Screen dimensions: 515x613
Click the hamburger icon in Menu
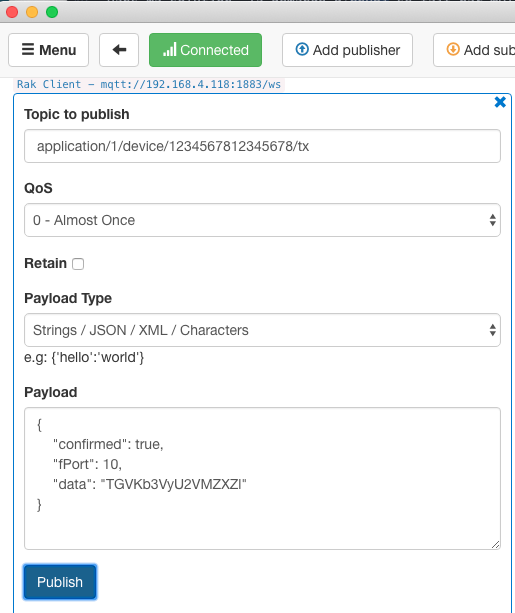click(x=28, y=49)
